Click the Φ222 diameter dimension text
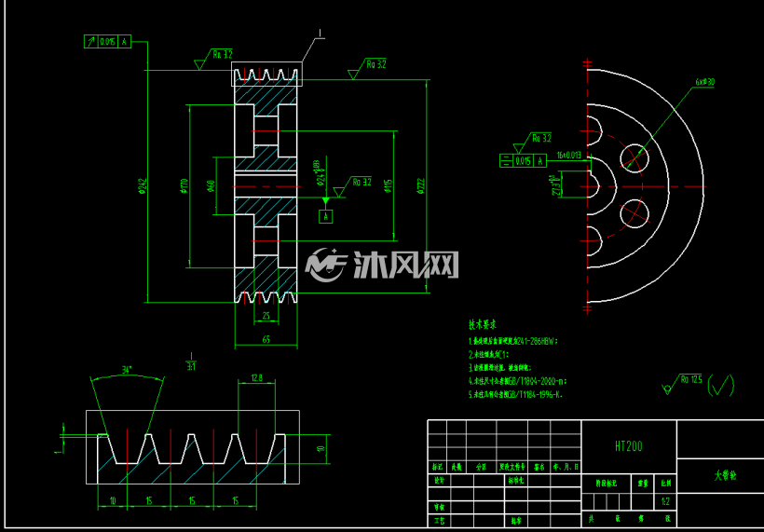Screen dimensions: 764x532 click(421, 186)
